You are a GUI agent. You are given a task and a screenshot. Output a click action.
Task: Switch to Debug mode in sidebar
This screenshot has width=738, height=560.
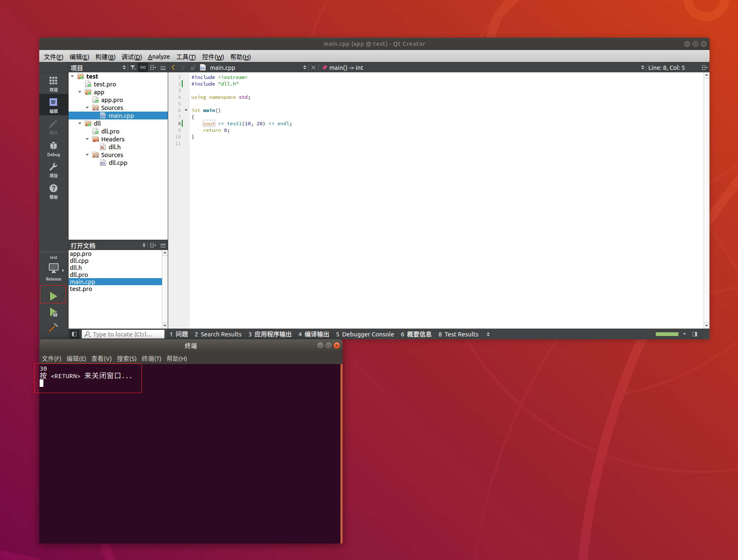(x=53, y=148)
